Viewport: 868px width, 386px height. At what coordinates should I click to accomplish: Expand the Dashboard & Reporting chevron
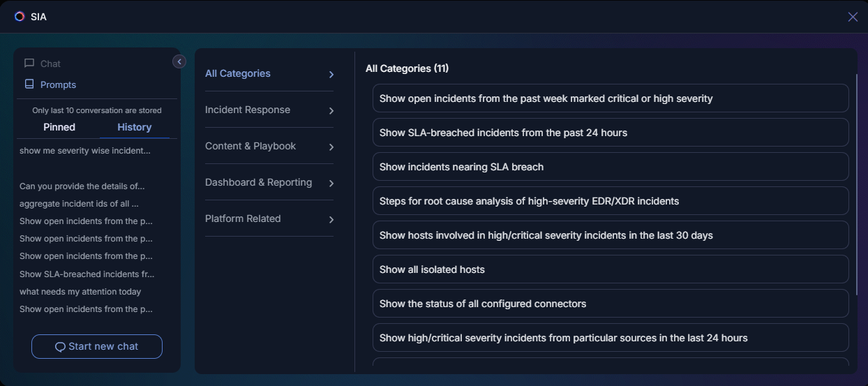331,184
